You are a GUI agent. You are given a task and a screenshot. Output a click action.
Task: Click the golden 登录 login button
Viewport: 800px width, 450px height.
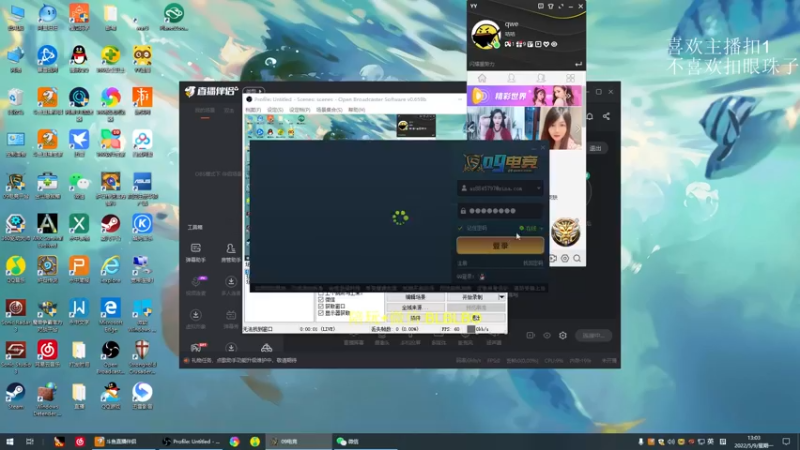click(x=500, y=245)
